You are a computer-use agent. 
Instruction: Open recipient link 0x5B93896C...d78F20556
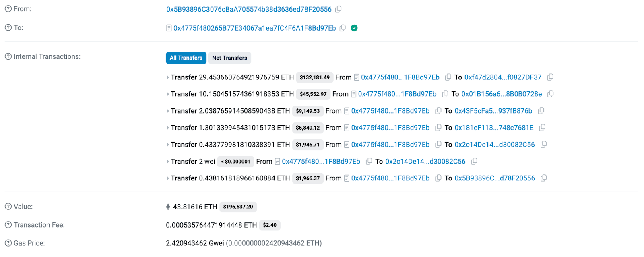point(495,178)
